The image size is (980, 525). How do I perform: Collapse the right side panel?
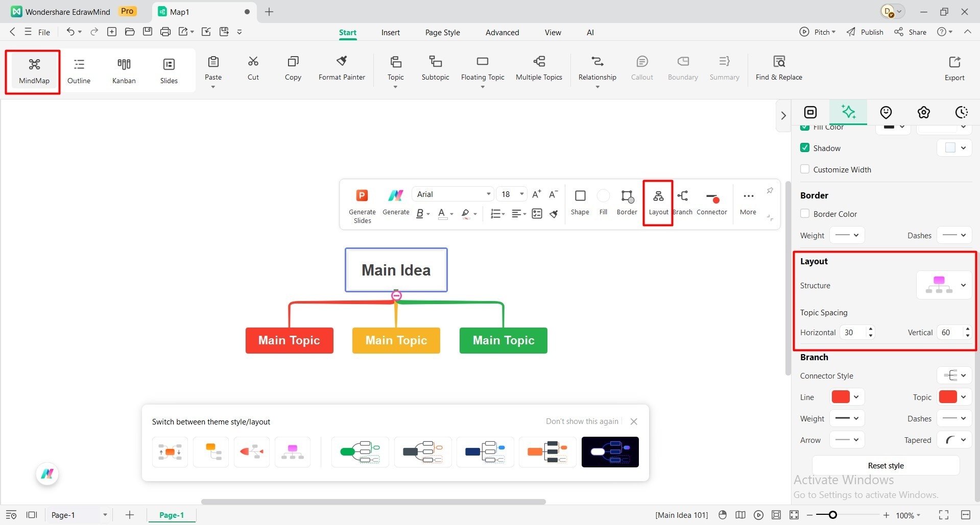tap(783, 116)
